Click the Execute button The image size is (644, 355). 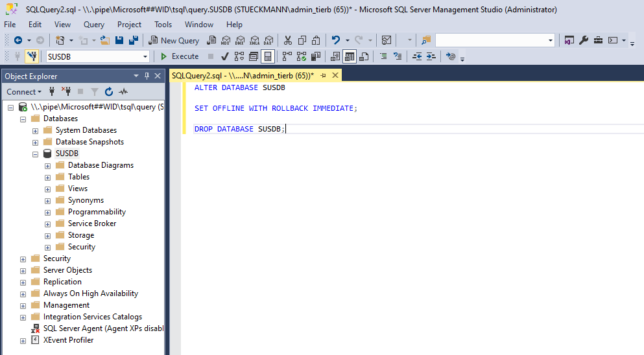(x=180, y=56)
